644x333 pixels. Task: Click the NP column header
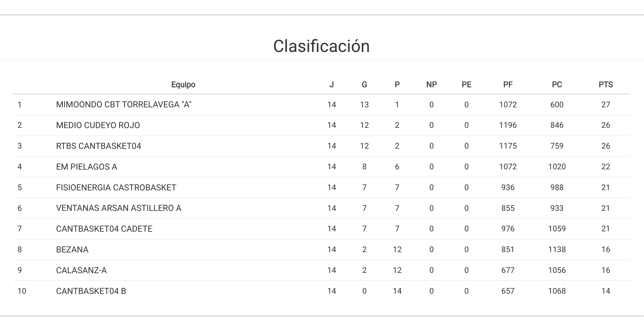[431, 85]
